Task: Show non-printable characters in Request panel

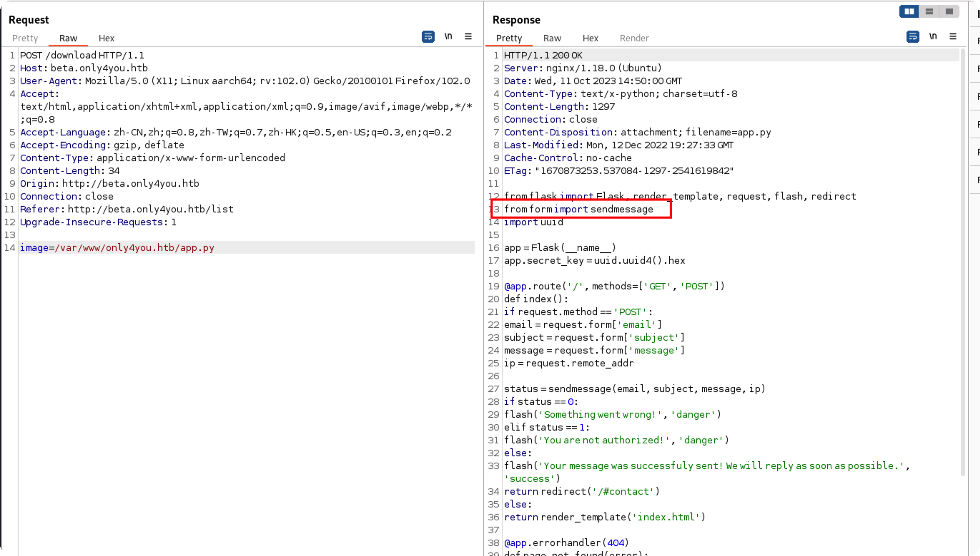Action: [x=448, y=37]
